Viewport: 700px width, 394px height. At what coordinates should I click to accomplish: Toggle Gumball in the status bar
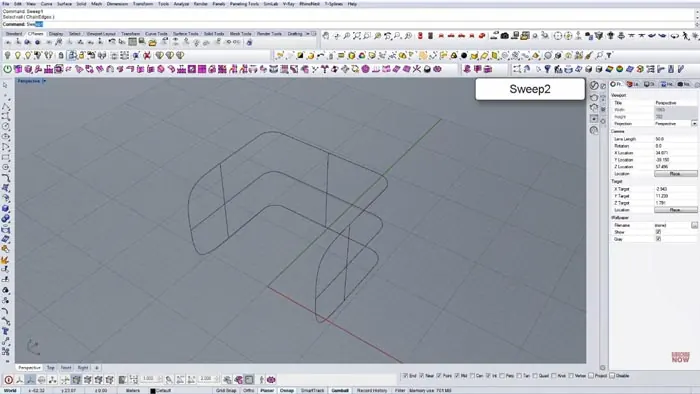pos(340,390)
